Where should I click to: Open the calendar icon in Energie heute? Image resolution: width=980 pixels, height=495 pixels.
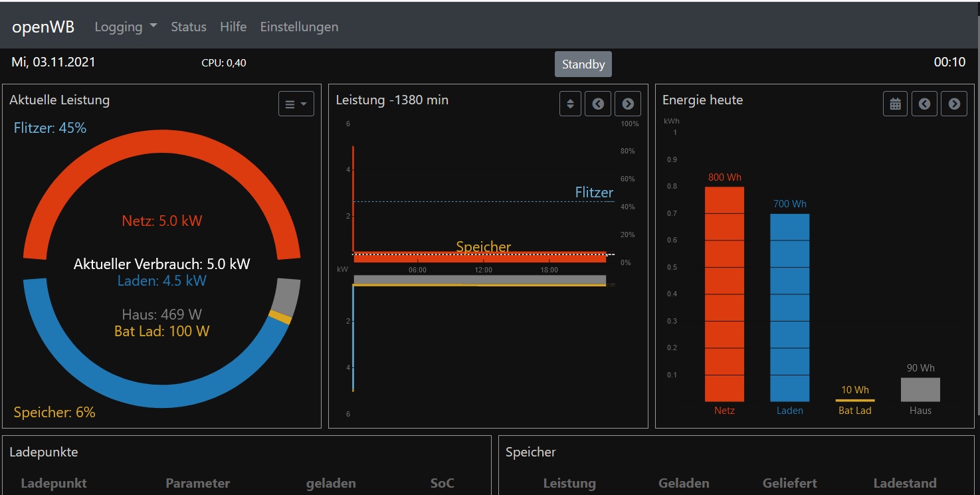click(x=896, y=104)
